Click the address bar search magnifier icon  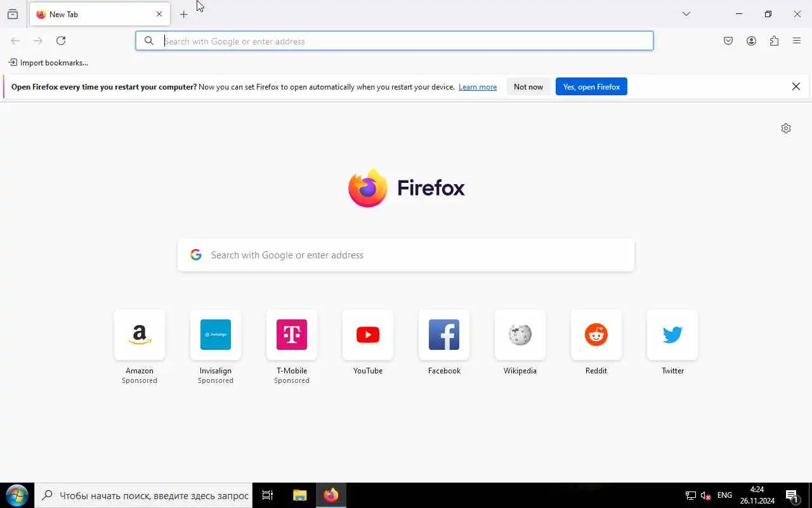pos(149,41)
